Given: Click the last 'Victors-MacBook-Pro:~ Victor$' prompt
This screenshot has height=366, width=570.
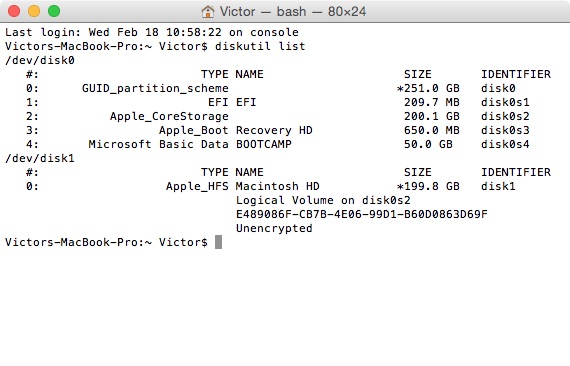Looking at the screenshot, I should click(106, 242).
